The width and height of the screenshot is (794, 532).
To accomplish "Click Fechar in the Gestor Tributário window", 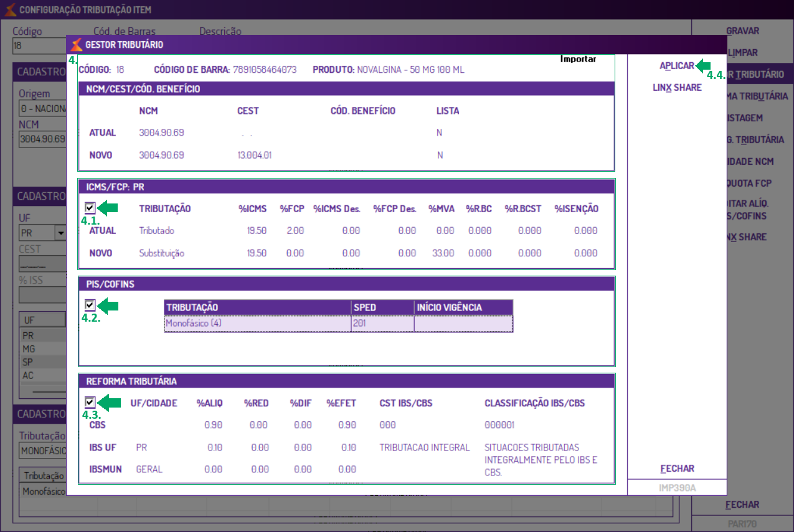I will [x=677, y=469].
